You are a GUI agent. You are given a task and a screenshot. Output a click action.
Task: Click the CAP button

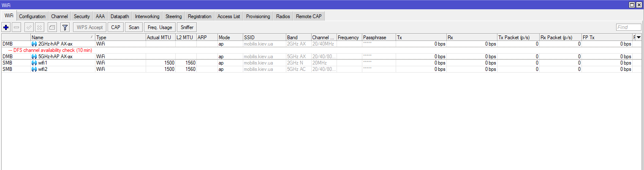click(x=115, y=27)
